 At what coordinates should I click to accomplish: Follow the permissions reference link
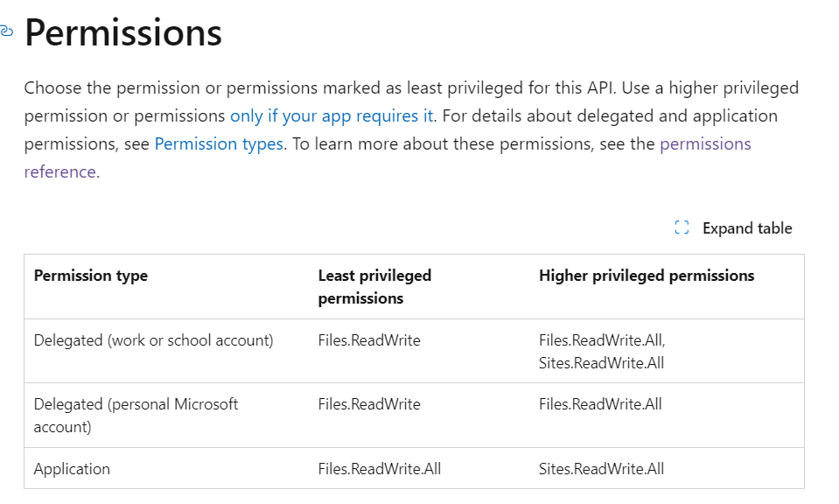pos(388,157)
